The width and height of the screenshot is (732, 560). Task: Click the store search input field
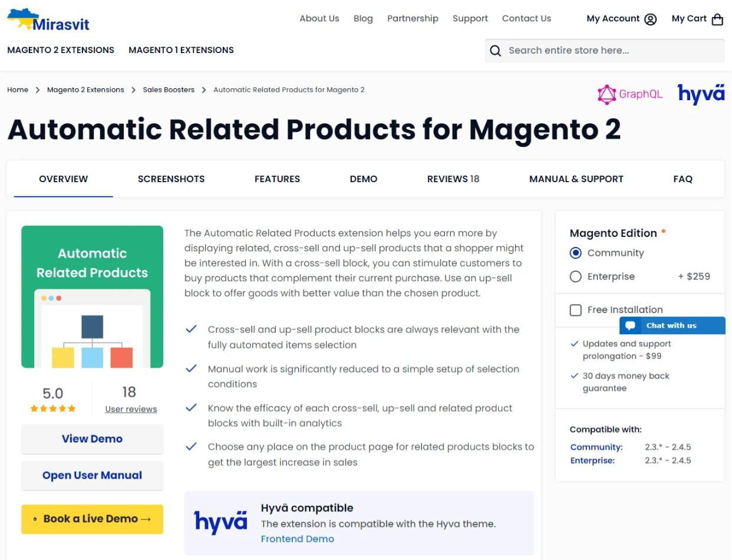point(613,51)
